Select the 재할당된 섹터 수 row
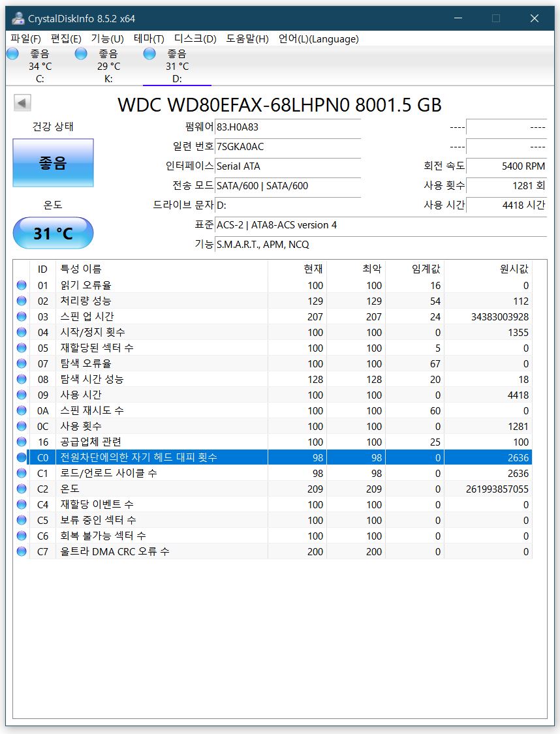 pos(273,348)
